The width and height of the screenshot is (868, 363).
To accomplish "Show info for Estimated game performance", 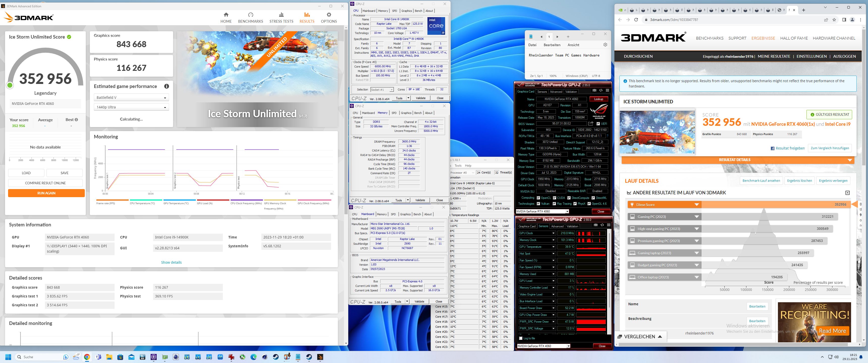I will coord(167,86).
